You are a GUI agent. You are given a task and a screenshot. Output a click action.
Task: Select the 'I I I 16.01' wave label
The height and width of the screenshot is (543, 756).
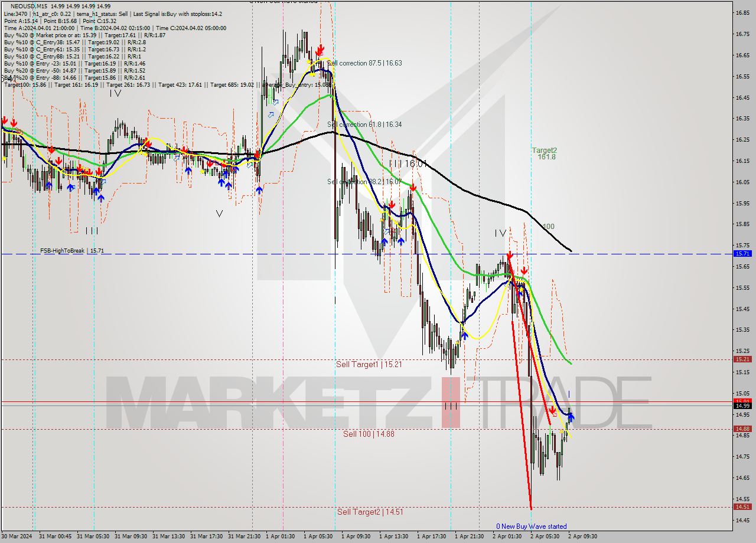click(408, 163)
